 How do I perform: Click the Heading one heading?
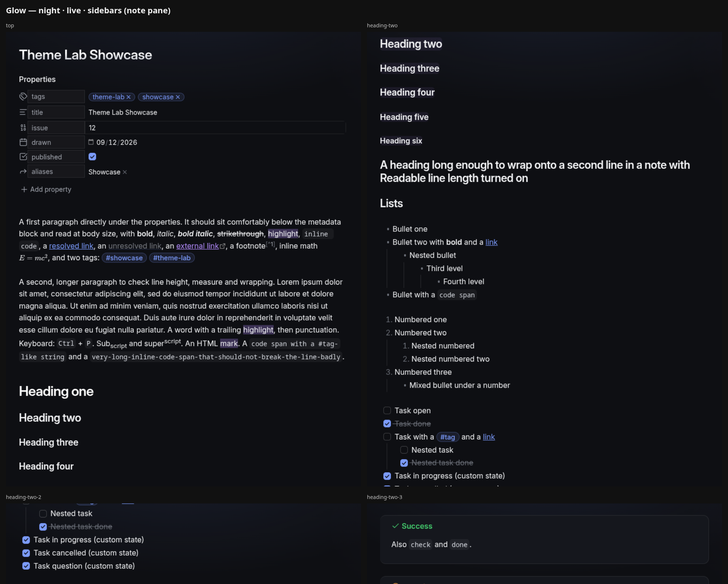(x=56, y=391)
